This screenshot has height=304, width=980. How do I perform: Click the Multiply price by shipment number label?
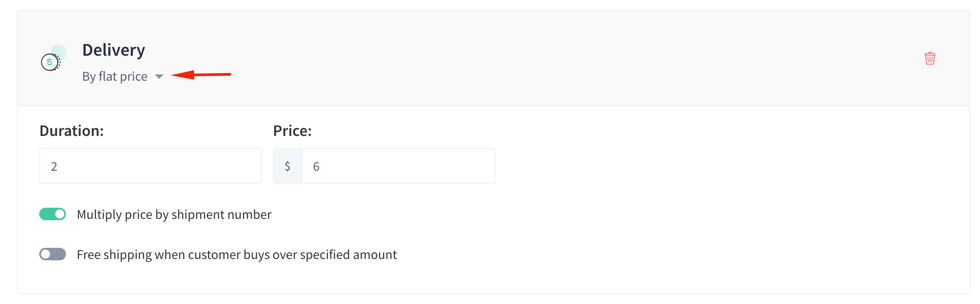(174, 215)
